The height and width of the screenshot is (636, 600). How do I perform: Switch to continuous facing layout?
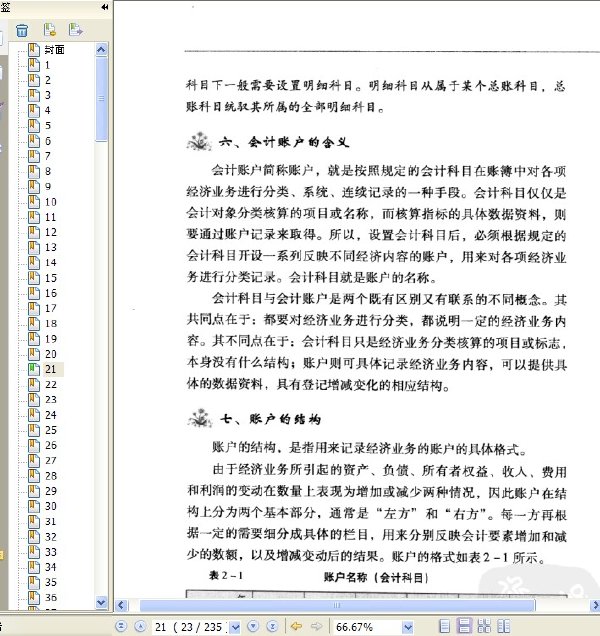(x=484, y=626)
